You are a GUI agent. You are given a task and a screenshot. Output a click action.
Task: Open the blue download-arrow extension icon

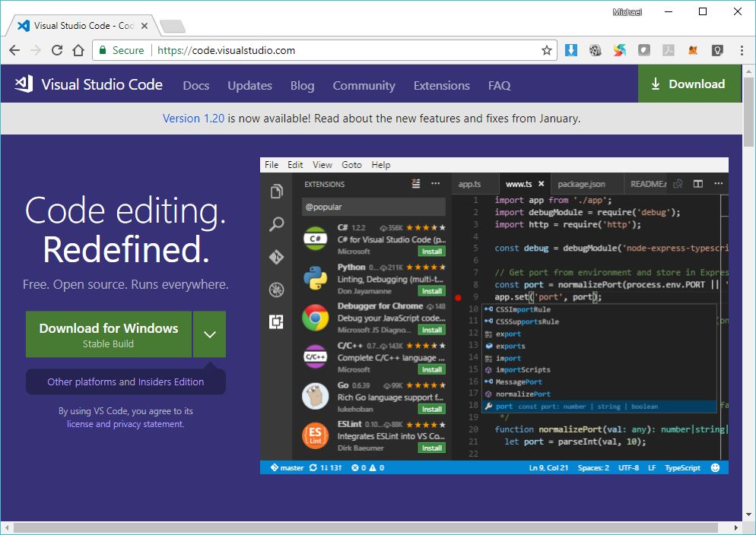[x=571, y=50]
